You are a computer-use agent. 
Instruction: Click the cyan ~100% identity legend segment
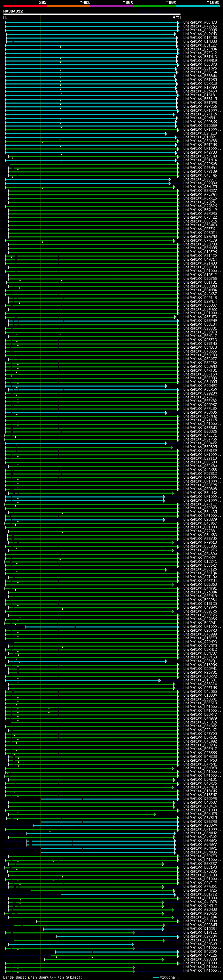(x=198, y=6)
